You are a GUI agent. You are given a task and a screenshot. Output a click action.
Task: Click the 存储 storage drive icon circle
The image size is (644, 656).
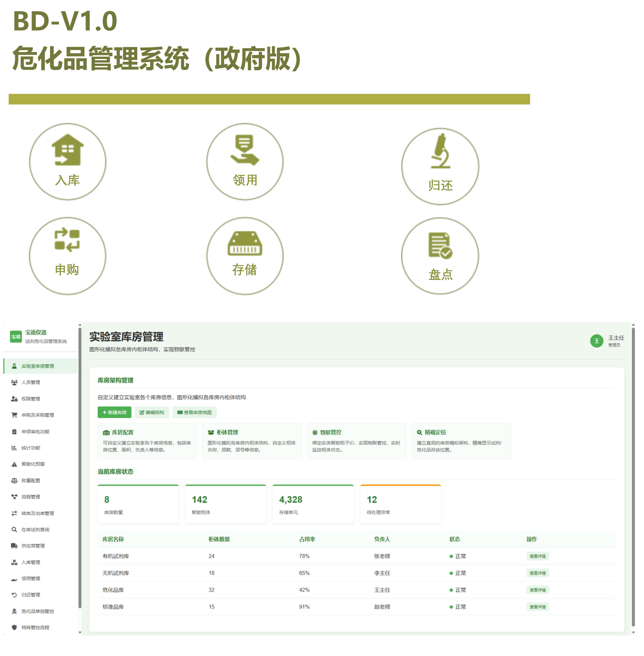click(x=245, y=256)
